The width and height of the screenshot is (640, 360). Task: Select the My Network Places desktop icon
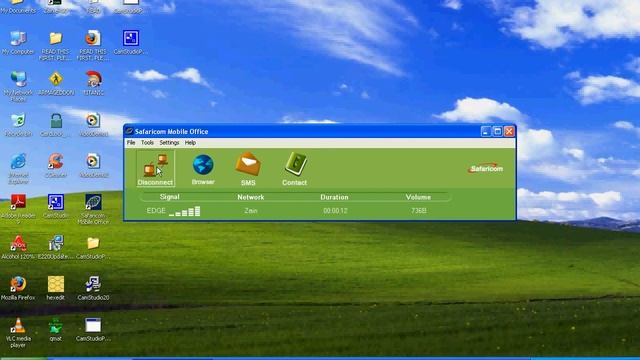click(x=18, y=86)
